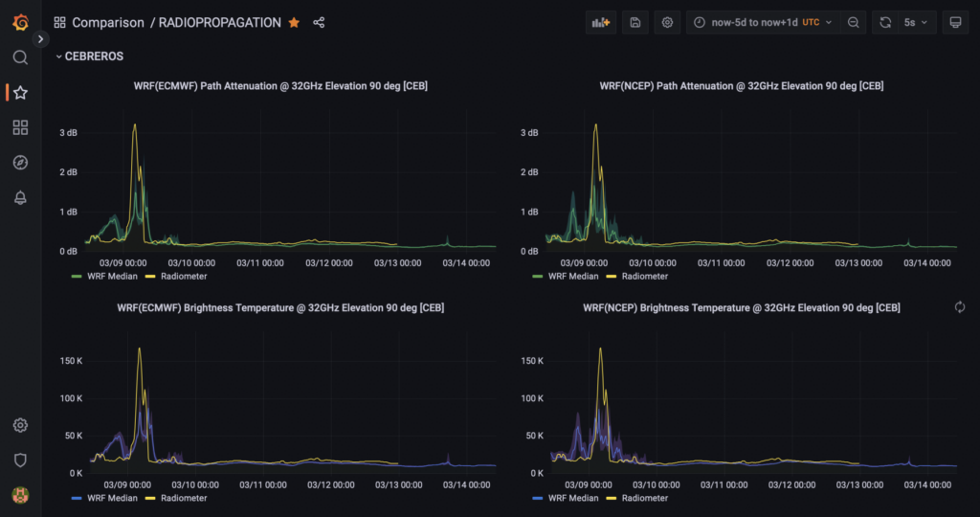Save the dashboard with the disk icon

tap(635, 23)
